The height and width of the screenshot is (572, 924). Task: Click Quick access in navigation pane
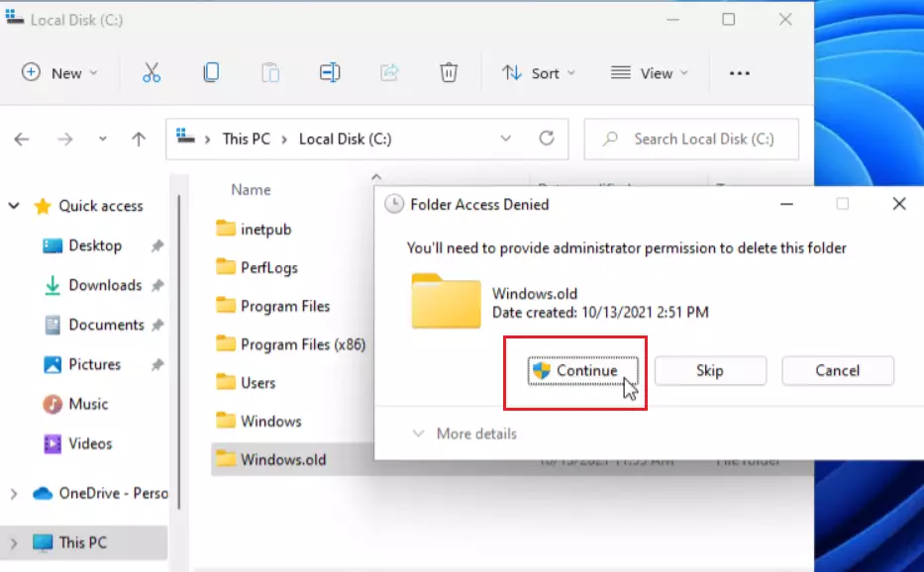(x=101, y=206)
